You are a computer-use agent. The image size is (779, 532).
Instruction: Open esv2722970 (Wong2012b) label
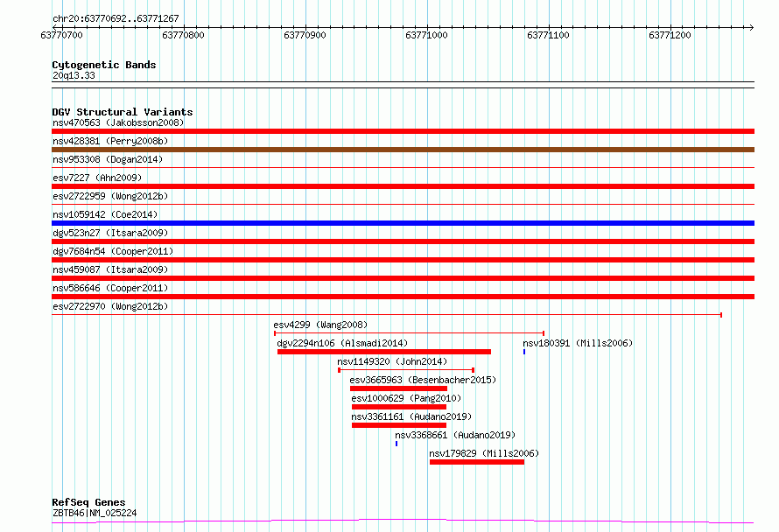[x=110, y=306]
